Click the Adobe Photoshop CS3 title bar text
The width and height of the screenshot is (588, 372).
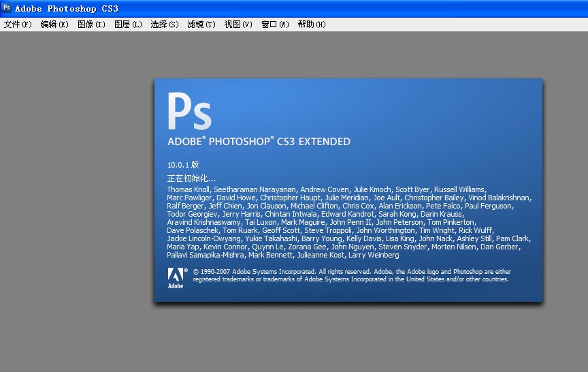point(67,8)
